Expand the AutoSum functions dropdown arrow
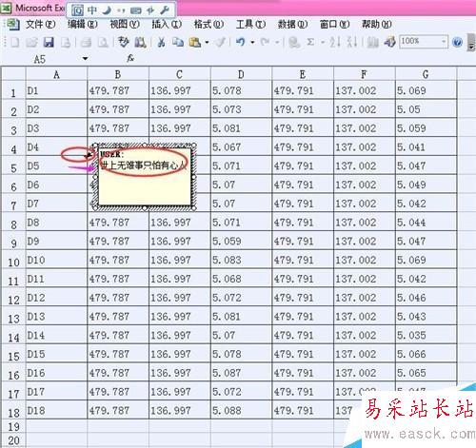The image size is (476, 448). [323, 42]
